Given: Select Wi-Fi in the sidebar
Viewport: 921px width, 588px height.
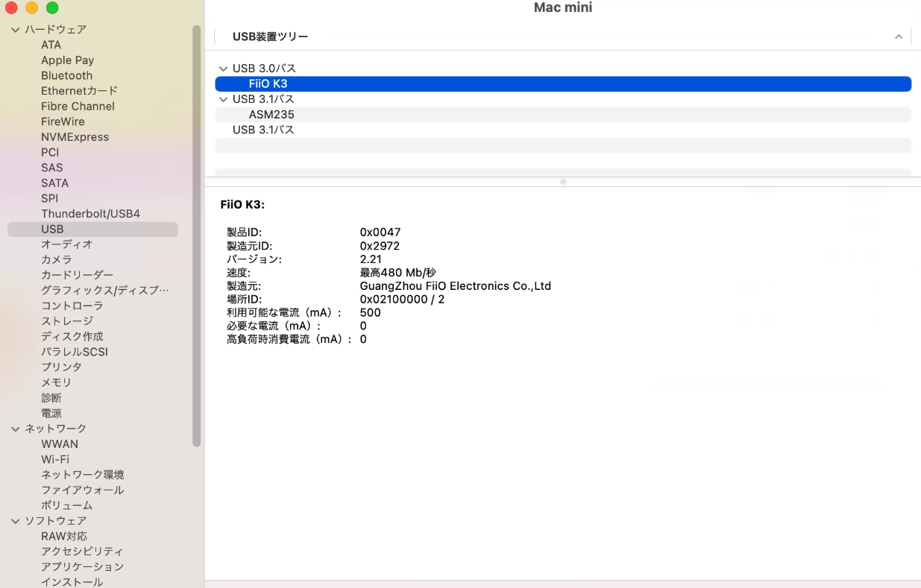Looking at the screenshot, I should coord(55,459).
